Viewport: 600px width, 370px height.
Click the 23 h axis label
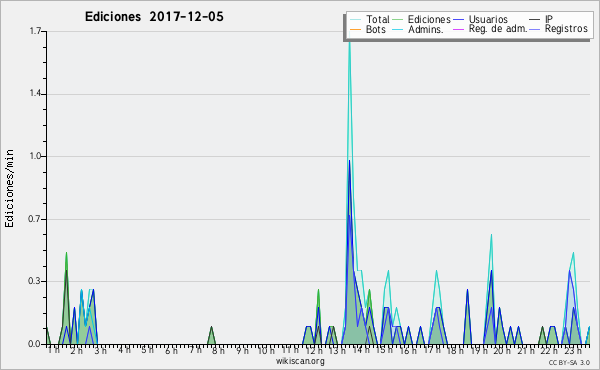click(573, 350)
